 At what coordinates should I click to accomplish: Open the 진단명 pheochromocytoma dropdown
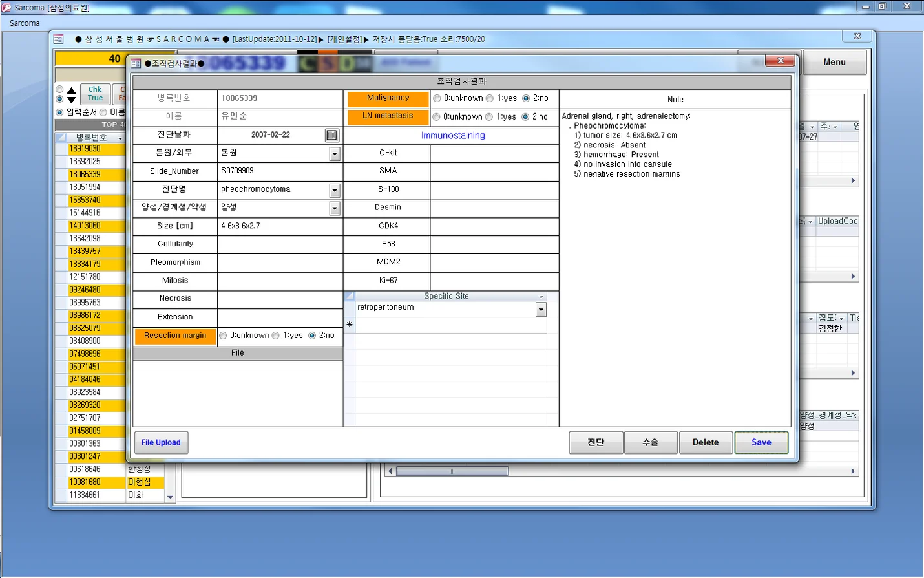[335, 190]
